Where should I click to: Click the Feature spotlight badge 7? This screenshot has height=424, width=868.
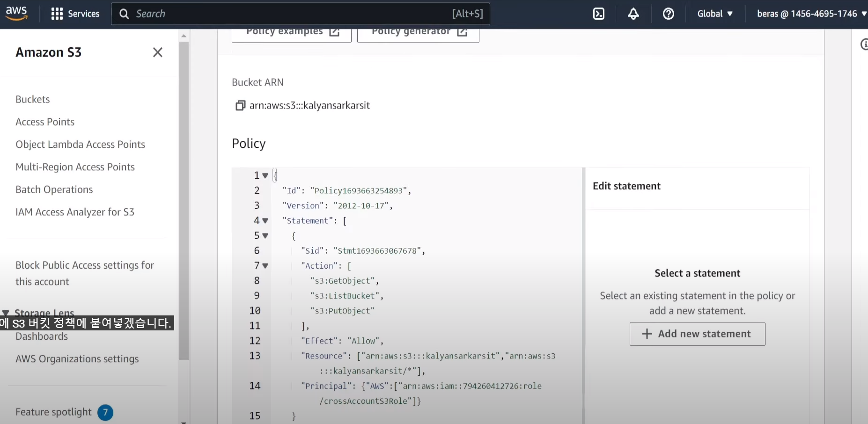[105, 412]
